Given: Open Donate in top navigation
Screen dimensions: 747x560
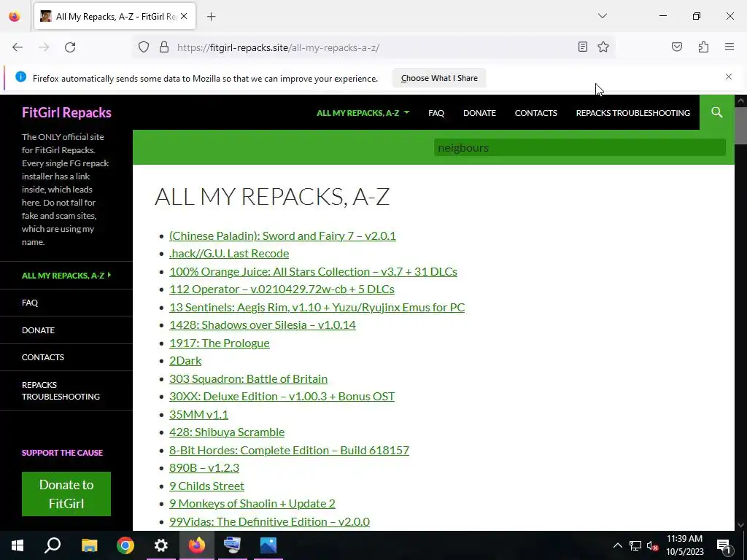Looking at the screenshot, I should pyautogui.click(x=479, y=113).
